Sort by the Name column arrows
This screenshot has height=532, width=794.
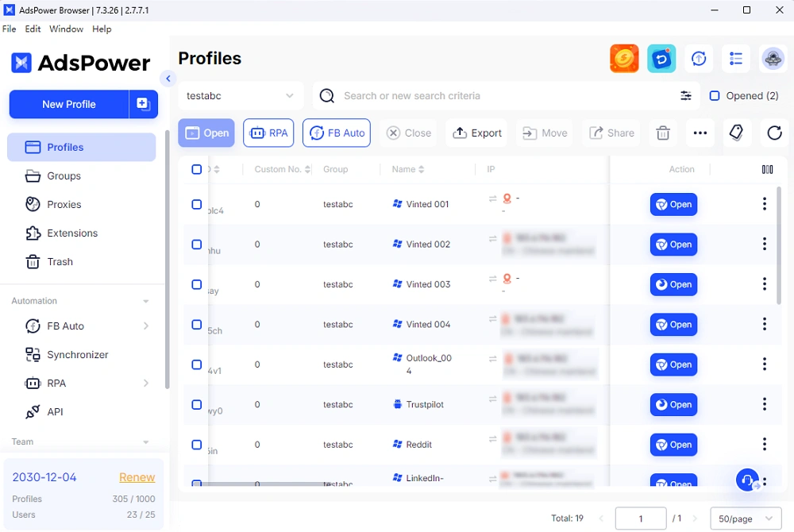tap(422, 170)
